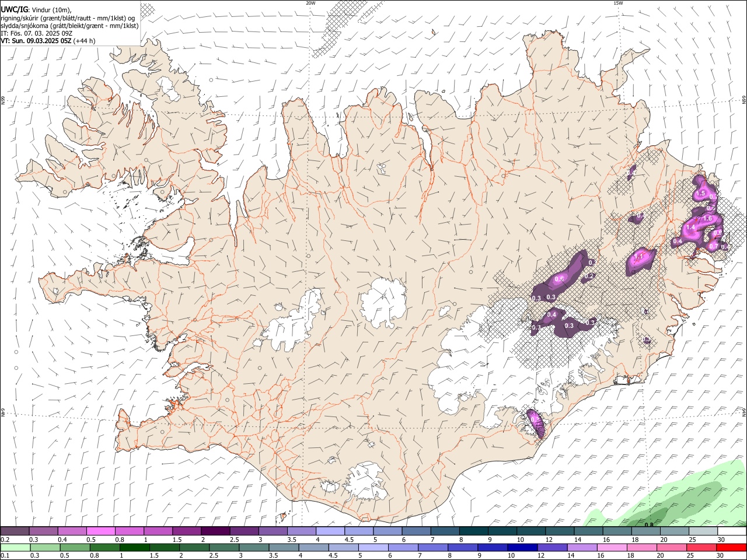Click the "VT: Sun. 09.03.2025 05Z (+44 h)" line
This screenshot has width=747, height=560.
tap(48, 41)
